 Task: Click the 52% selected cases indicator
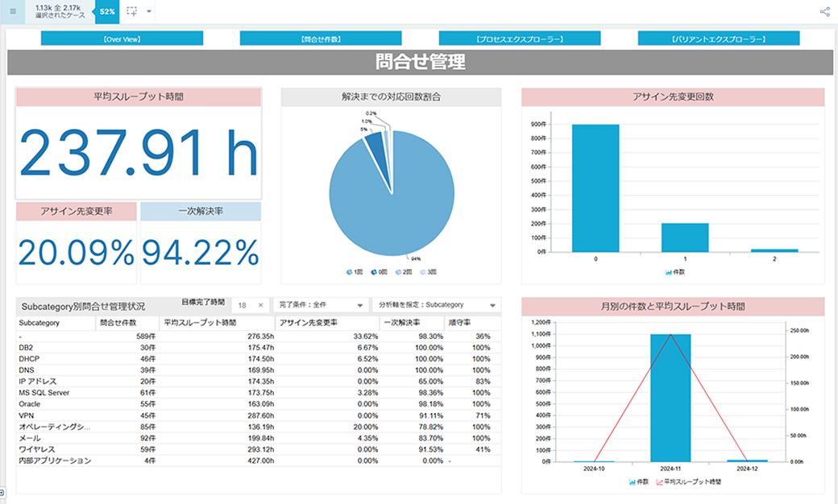pos(107,11)
